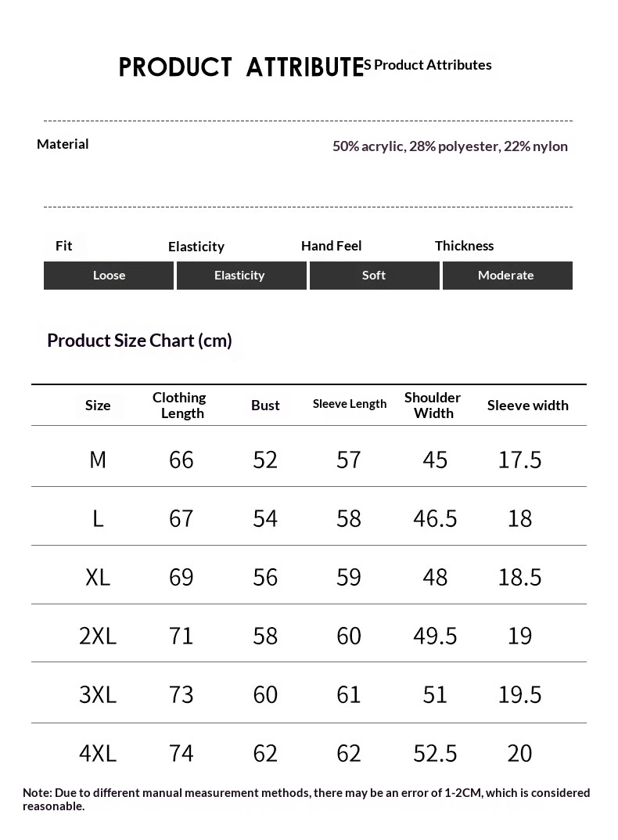Select the M size row label
The image size is (618, 840).
click(x=98, y=460)
